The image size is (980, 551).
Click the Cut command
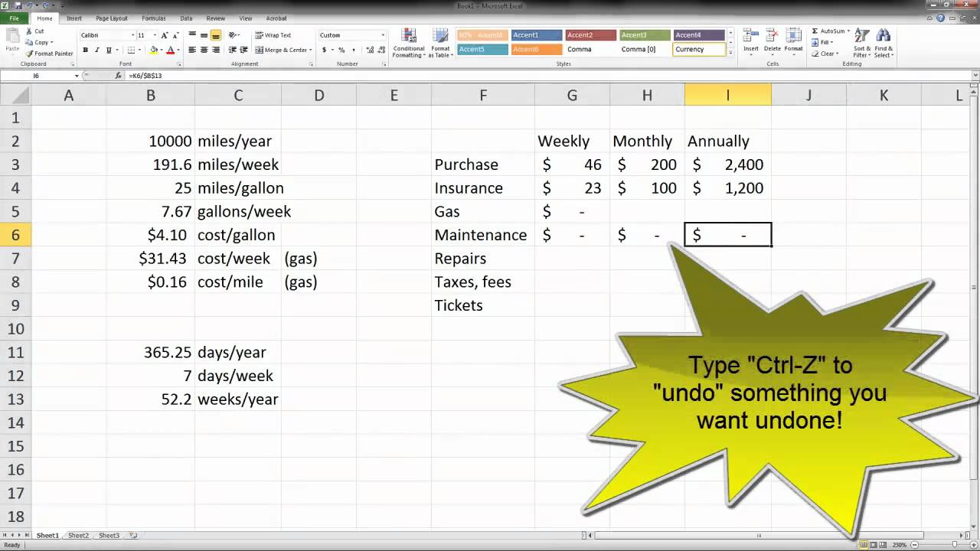(34, 31)
